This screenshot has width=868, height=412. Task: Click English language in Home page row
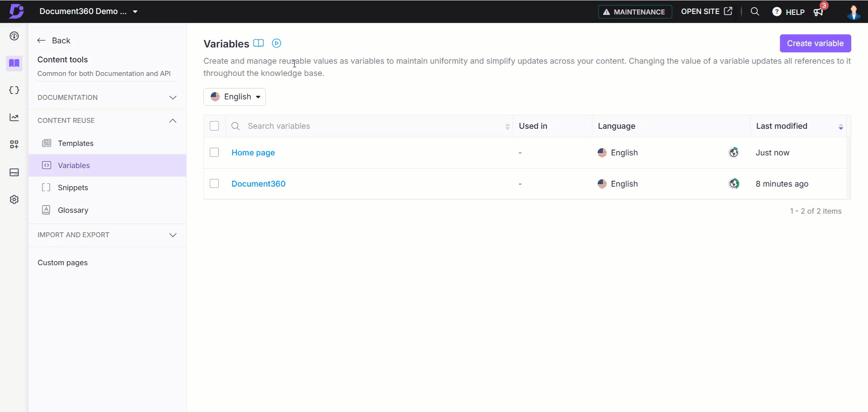(x=624, y=153)
